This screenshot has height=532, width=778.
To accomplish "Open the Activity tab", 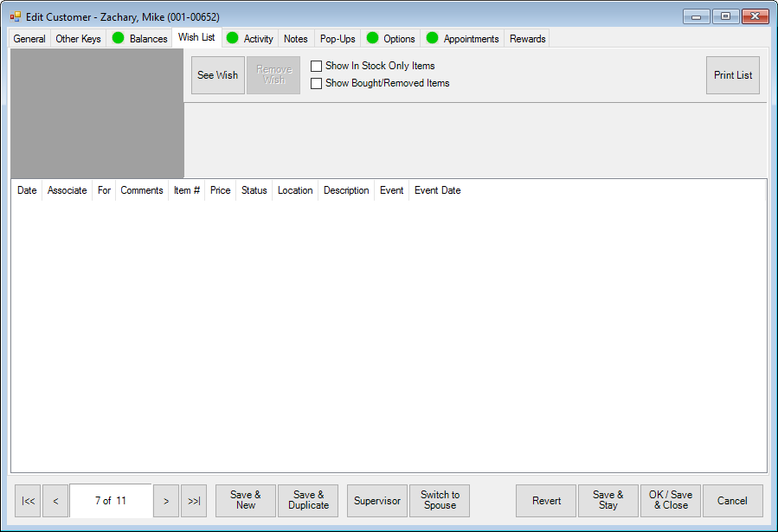I will pos(250,39).
